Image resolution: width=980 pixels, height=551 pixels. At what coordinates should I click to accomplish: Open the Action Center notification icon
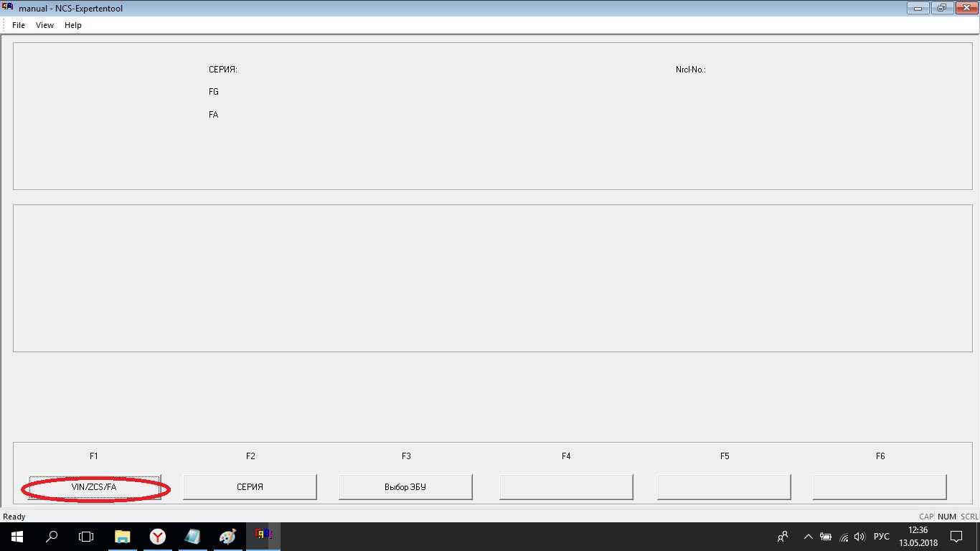956,537
